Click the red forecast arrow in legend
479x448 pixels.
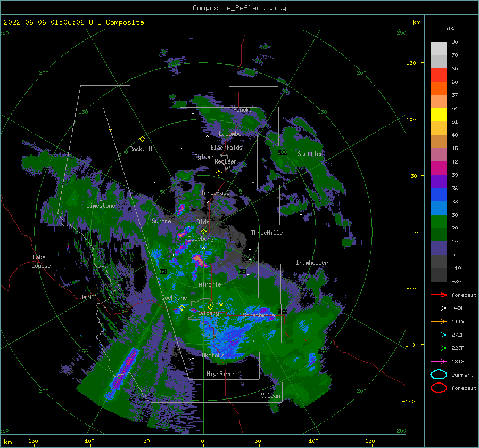point(439,295)
